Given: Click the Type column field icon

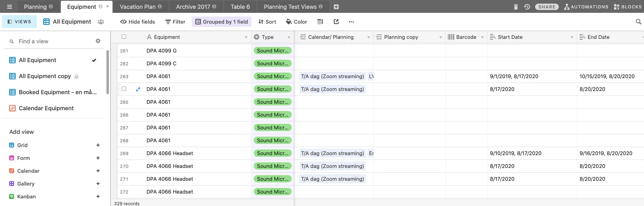Looking at the screenshot, I should click(x=257, y=37).
